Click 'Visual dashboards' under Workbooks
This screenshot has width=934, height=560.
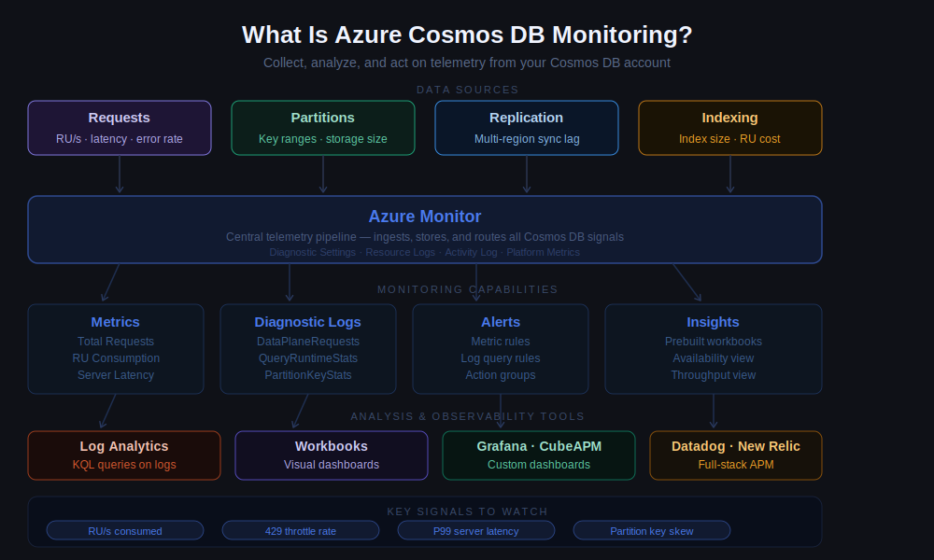pos(332,465)
